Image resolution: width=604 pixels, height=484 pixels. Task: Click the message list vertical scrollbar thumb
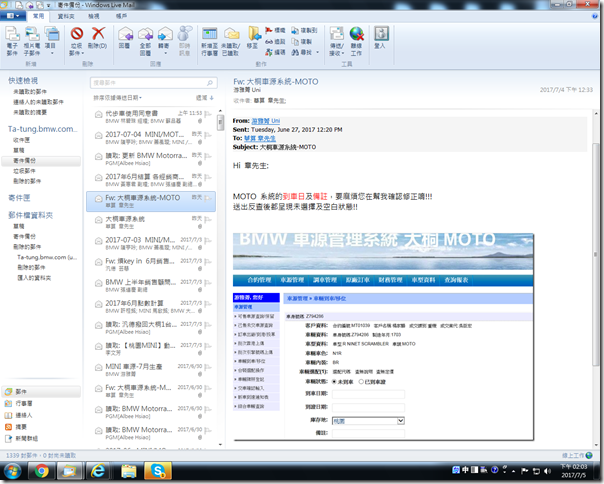pyautogui.click(x=220, y=123)
